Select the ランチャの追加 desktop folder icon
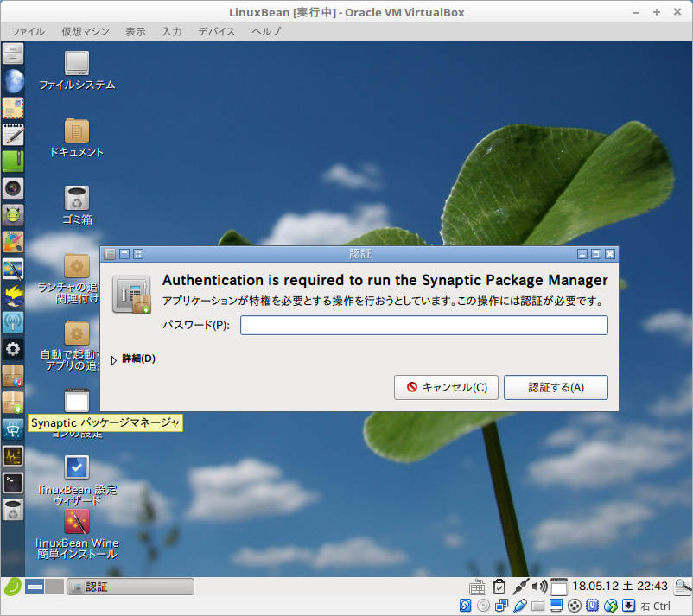Viewport: 693px width, 616px height. 77,265
